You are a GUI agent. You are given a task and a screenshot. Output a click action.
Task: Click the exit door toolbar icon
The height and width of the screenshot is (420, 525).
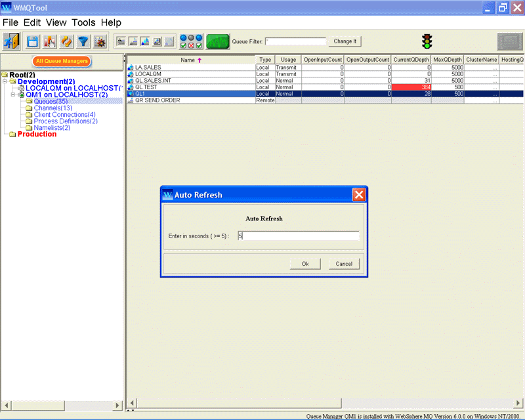12,41
